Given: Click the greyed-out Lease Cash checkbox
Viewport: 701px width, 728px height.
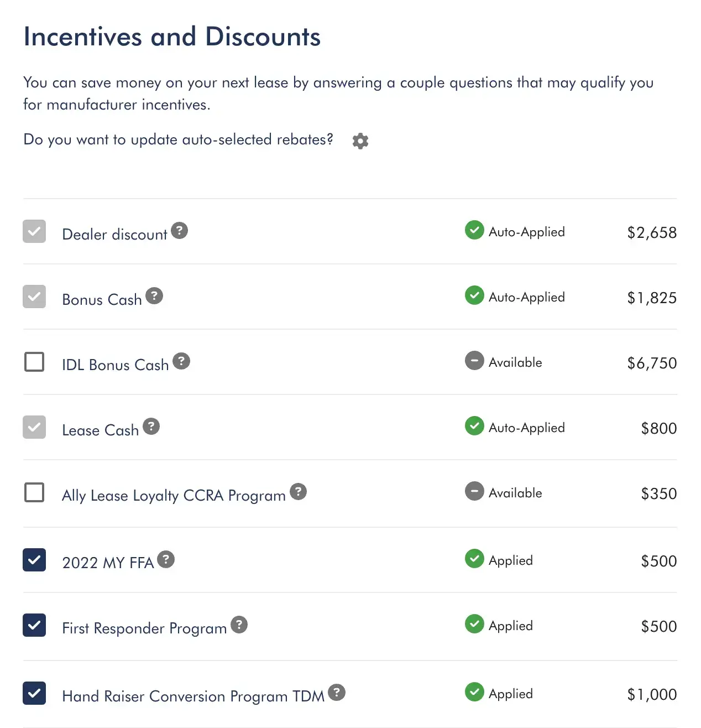Looking at the screenshot, I should [x=34, y=427].
